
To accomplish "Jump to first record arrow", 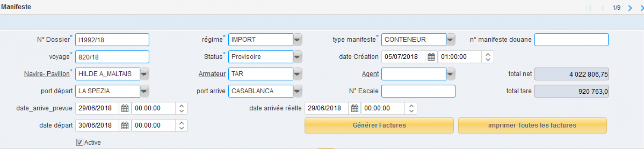I will (x=589, y=8).
